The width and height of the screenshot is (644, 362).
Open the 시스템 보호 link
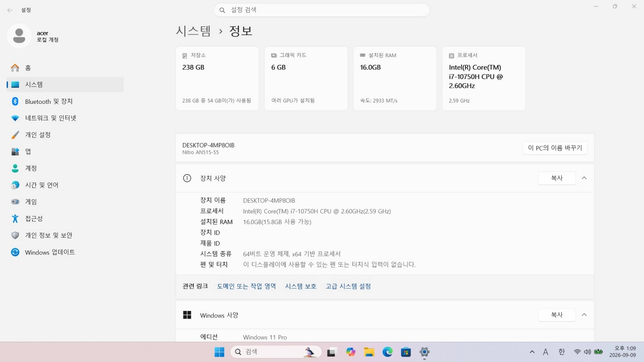[x=301, y=286]
